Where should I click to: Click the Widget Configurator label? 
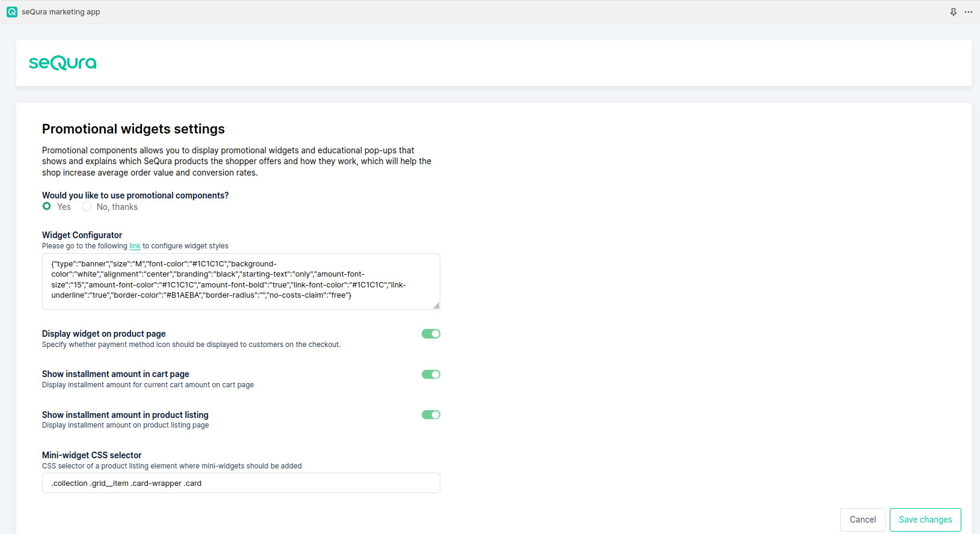coord(82,235)
